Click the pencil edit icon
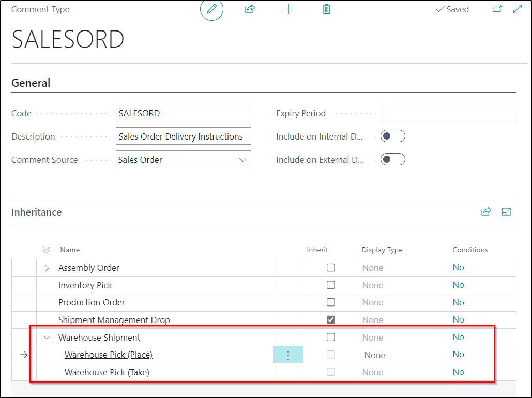Image resolution: width=532 pixels, height=398 pixels. pos(211,9)
